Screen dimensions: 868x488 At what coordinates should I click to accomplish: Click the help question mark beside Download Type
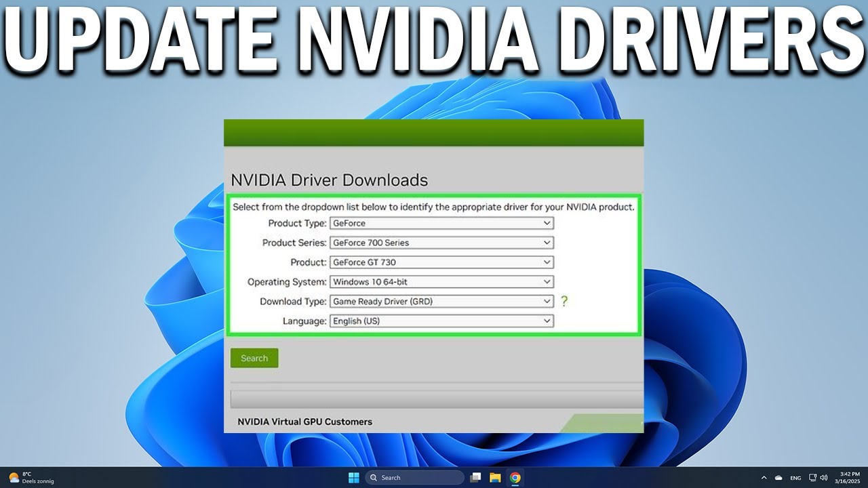click(x=564, y=302)
